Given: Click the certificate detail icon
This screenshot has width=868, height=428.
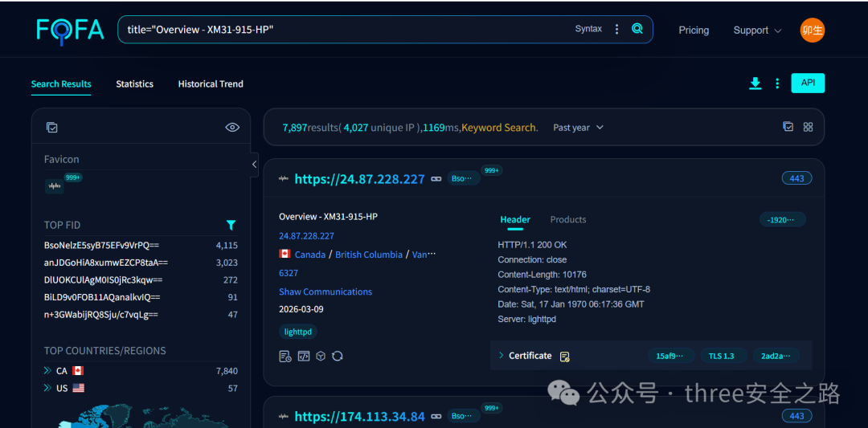Looking at the screenshot, I should 565,357.
